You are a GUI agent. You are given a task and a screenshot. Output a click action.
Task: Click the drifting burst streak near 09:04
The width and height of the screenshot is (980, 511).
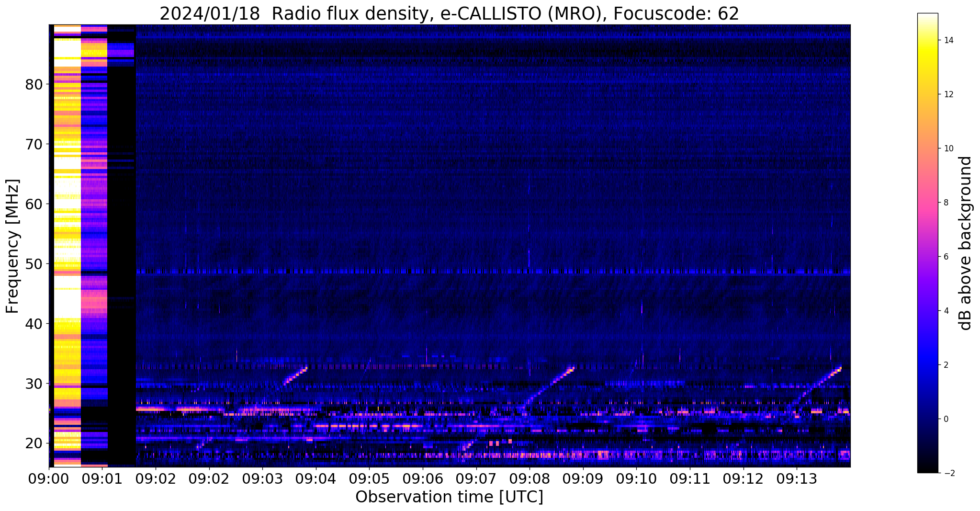point(295,376)
